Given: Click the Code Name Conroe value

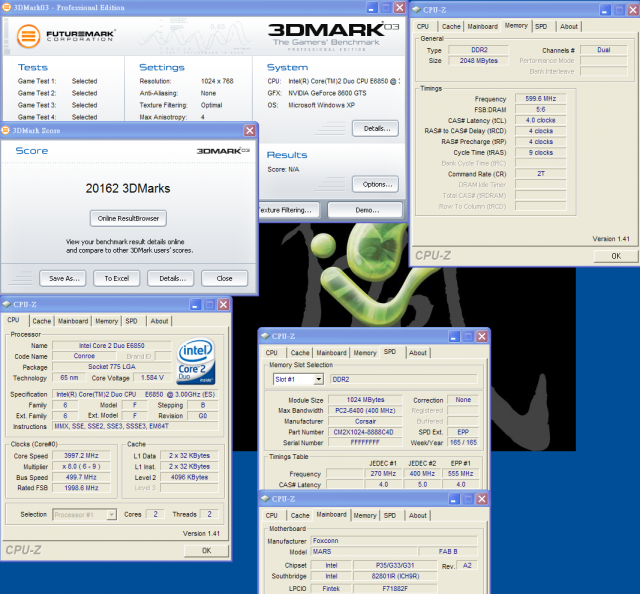Looking at the screenshot, I should point(84,356).
